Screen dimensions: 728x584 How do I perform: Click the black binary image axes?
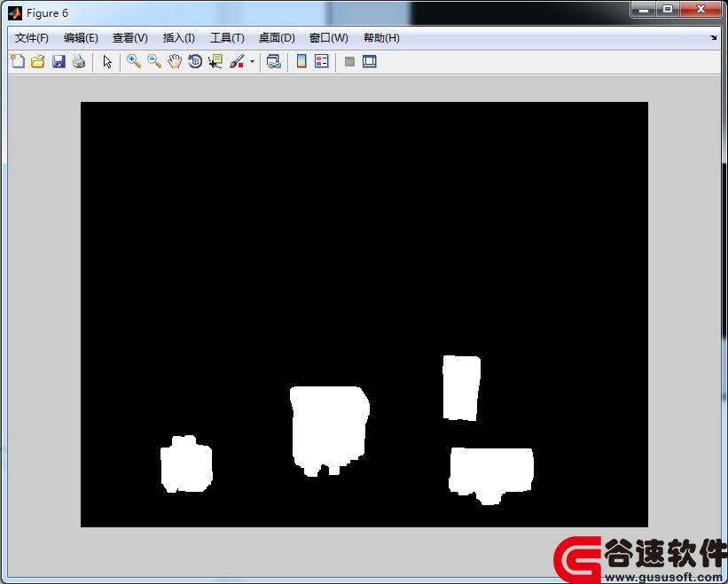(364, 314)
